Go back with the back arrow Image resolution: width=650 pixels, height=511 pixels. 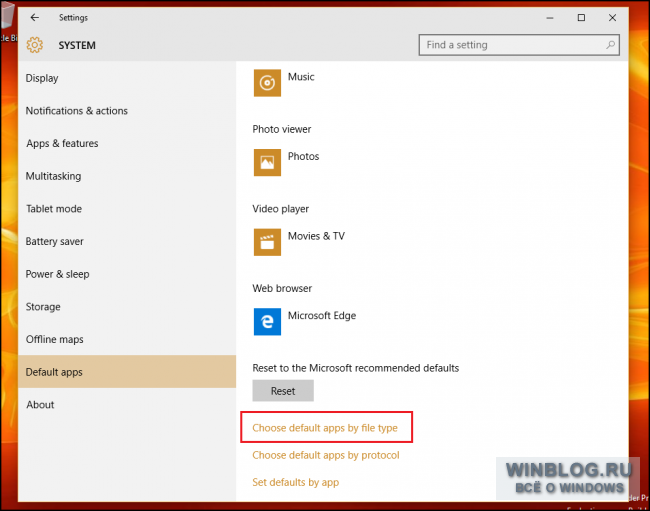point(35,17)
